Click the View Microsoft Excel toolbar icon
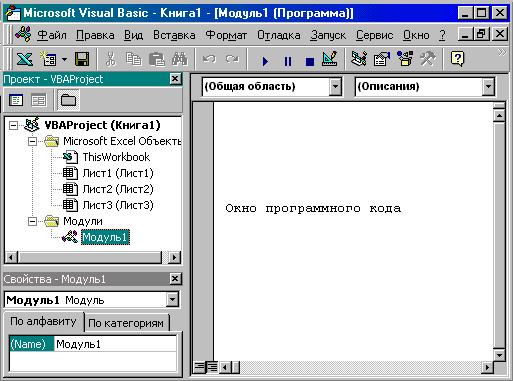513x381 pixels. click(x=25, y=59)
